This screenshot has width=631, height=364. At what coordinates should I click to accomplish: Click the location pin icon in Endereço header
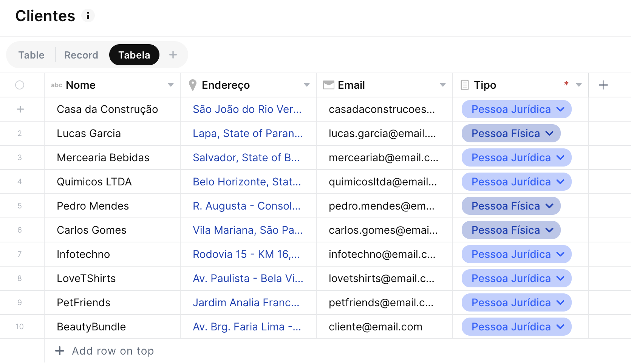pos(192,85)
